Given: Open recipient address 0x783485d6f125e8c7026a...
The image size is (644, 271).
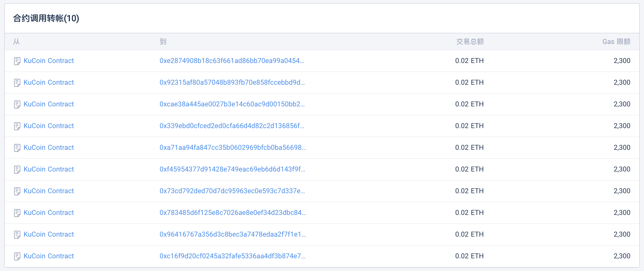Looking at the screenshot, I should click(x=232, y=213).
